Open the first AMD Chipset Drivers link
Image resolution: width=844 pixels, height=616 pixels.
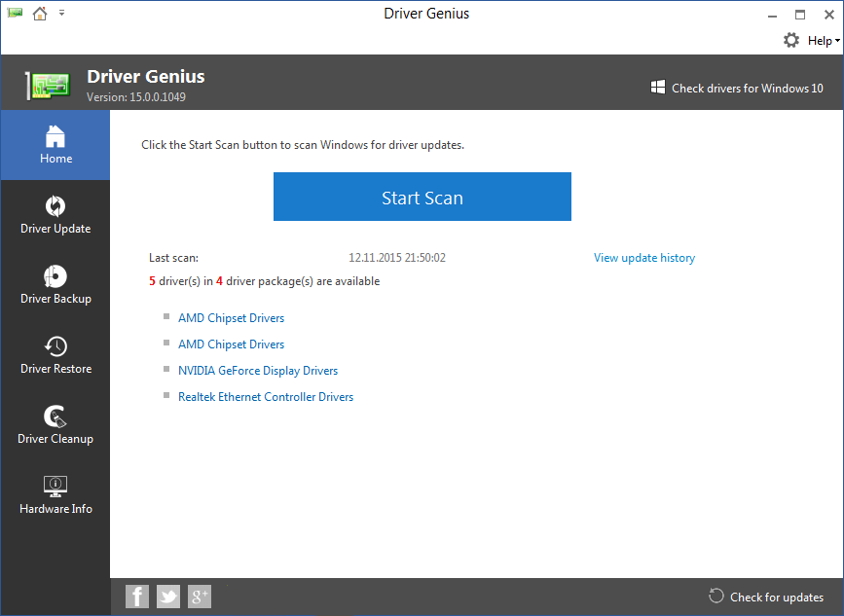(231, 318)
